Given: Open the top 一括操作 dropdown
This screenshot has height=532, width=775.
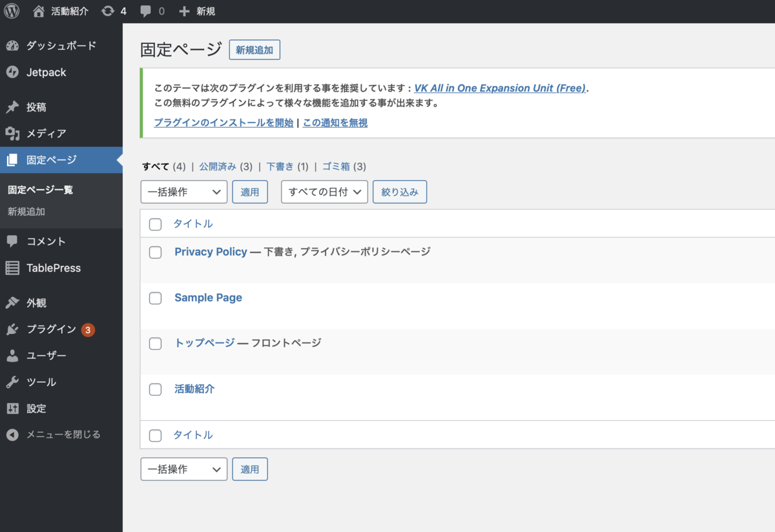Looking at the screenshot, I should (x=183, y=192).
